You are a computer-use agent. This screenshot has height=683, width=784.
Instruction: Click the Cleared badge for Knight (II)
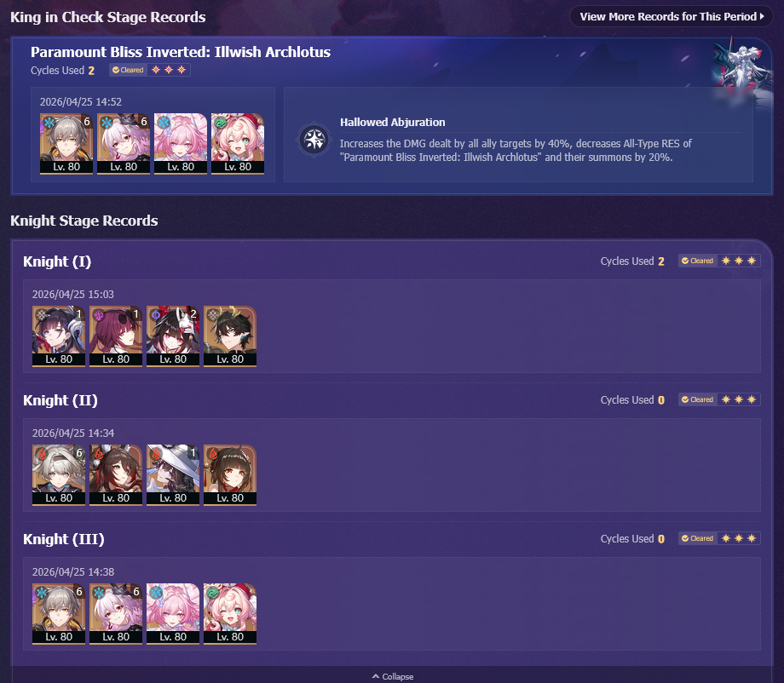click(697, 399)
